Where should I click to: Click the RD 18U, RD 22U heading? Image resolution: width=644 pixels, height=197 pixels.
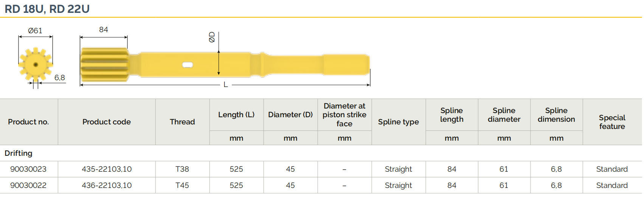47,9
